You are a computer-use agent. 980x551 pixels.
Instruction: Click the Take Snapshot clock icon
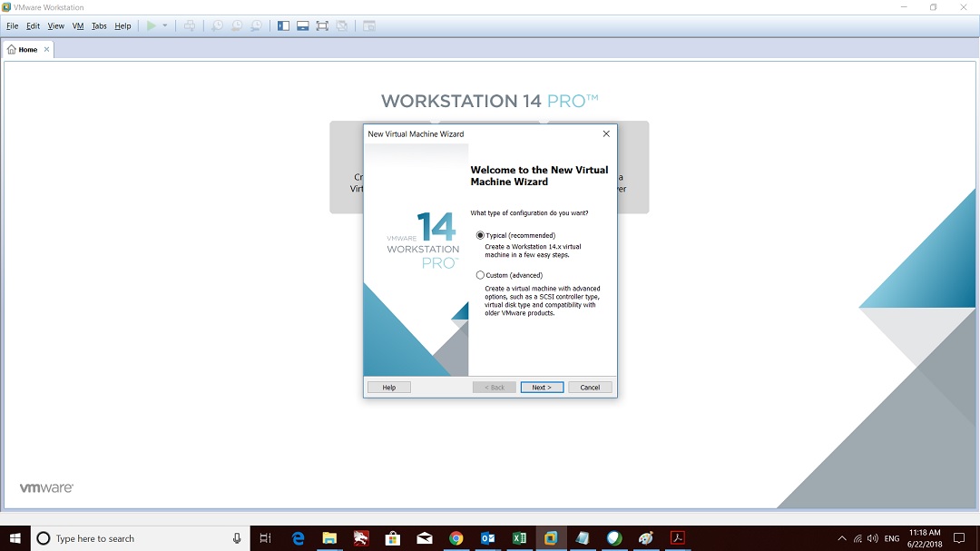[217, 25]
